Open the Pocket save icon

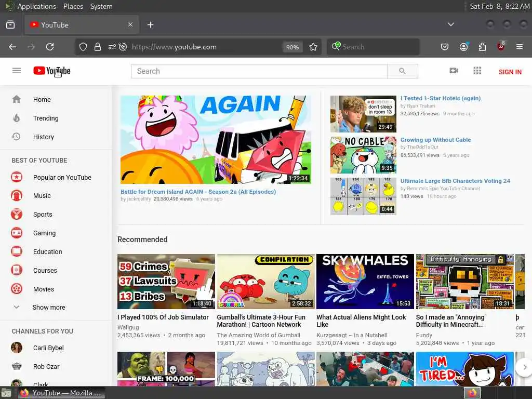[445, 47]
